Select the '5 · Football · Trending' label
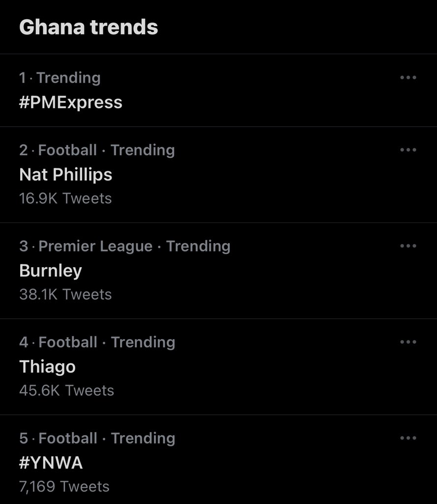The image size is (437, 504). pyautogui.click(x=97, y=439)
